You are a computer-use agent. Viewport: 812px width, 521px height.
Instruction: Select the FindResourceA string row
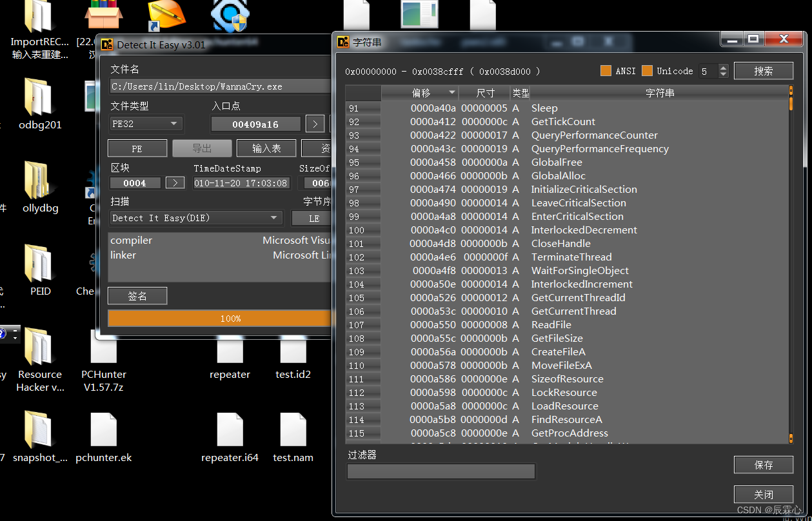(567, 420)
